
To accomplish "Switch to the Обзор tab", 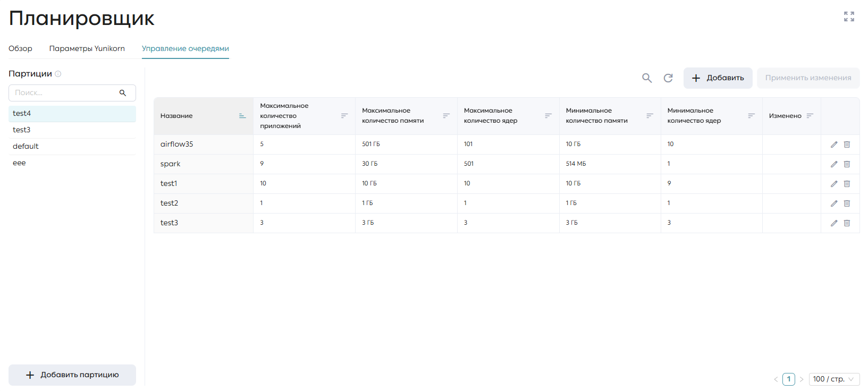I will click(x=20, y=48).
